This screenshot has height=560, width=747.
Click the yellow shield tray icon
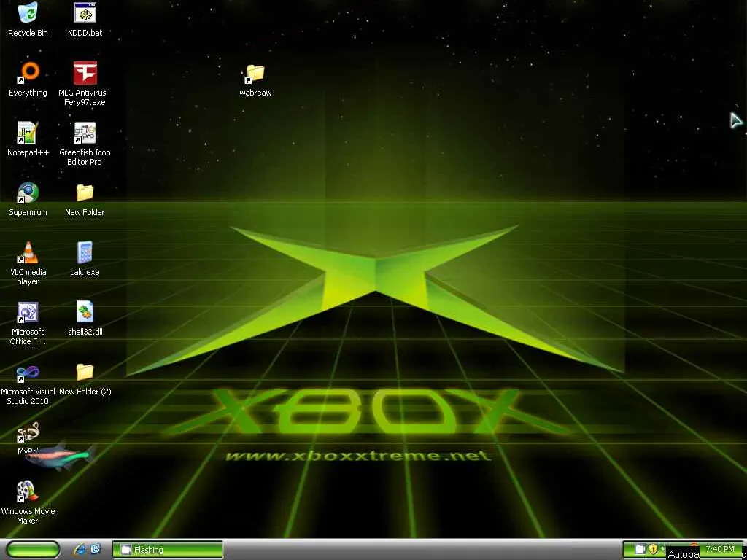coord(653,550)
